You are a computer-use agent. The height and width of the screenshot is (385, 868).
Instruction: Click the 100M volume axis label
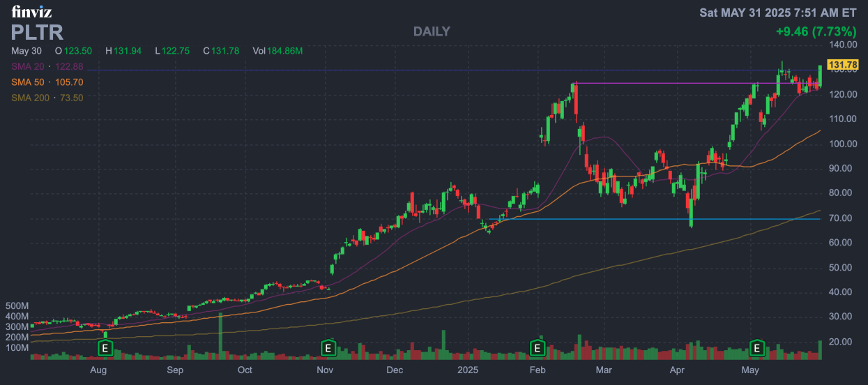[x=17, y=347]
